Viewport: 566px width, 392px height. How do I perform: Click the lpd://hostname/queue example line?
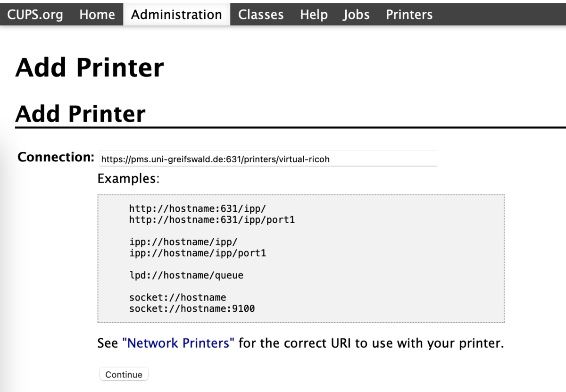[186, 275]
